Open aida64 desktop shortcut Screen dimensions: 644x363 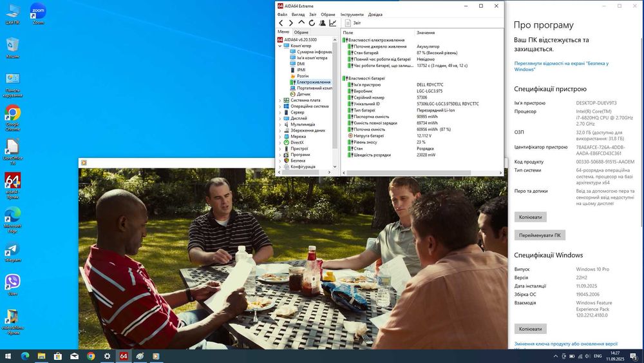pyautogui.click(x=12, y=186)
